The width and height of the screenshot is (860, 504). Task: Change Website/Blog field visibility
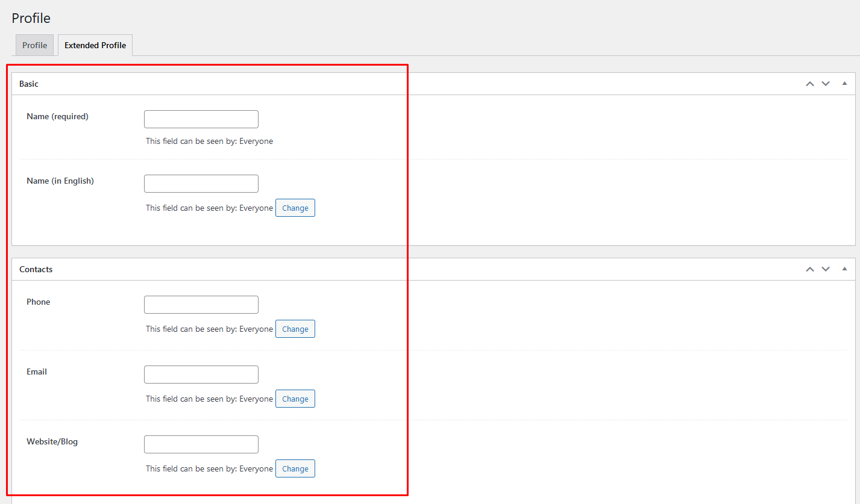295,468
